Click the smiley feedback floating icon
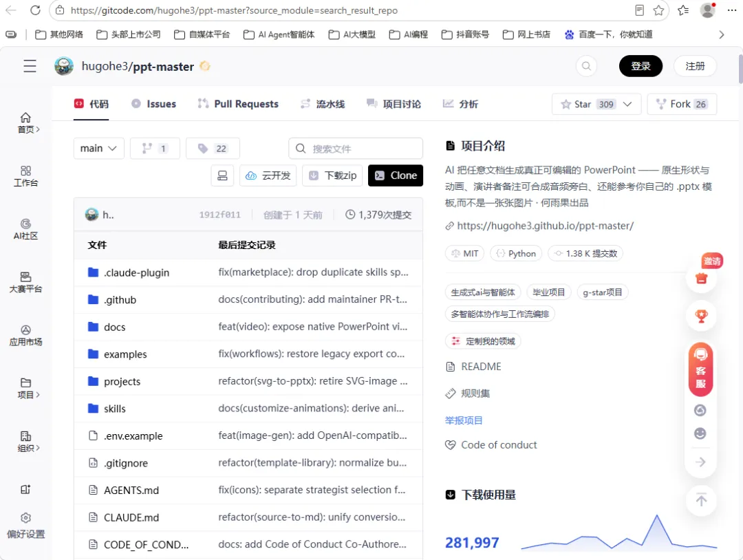The height and width of the screenshot is (560, 743). click(x=700, y=433)
